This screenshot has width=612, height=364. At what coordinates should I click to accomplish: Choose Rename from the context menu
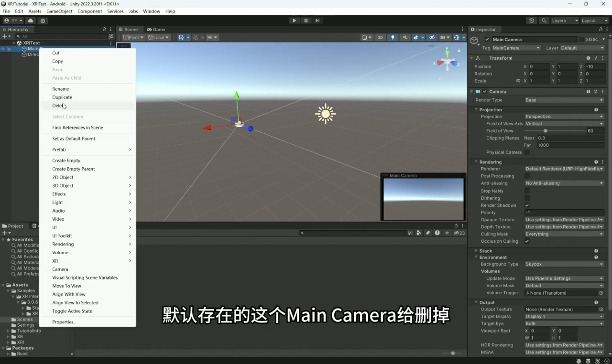[x=88, y=89]
